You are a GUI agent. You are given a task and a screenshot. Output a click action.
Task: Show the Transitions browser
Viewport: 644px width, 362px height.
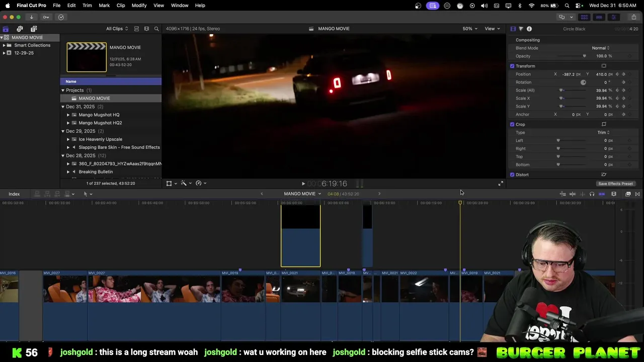(x=637, y=194)
